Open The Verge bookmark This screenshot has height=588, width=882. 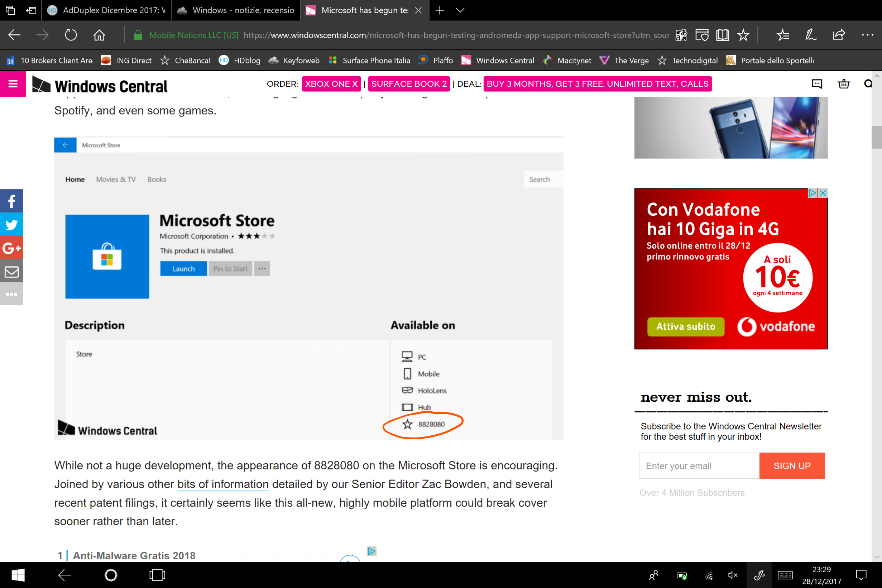624,60
